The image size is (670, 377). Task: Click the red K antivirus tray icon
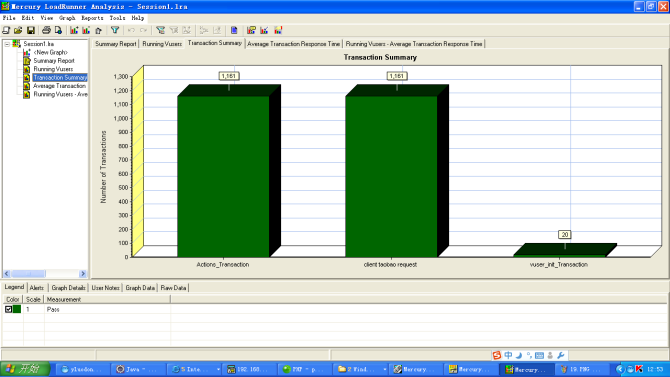click(x=639, y=369)
